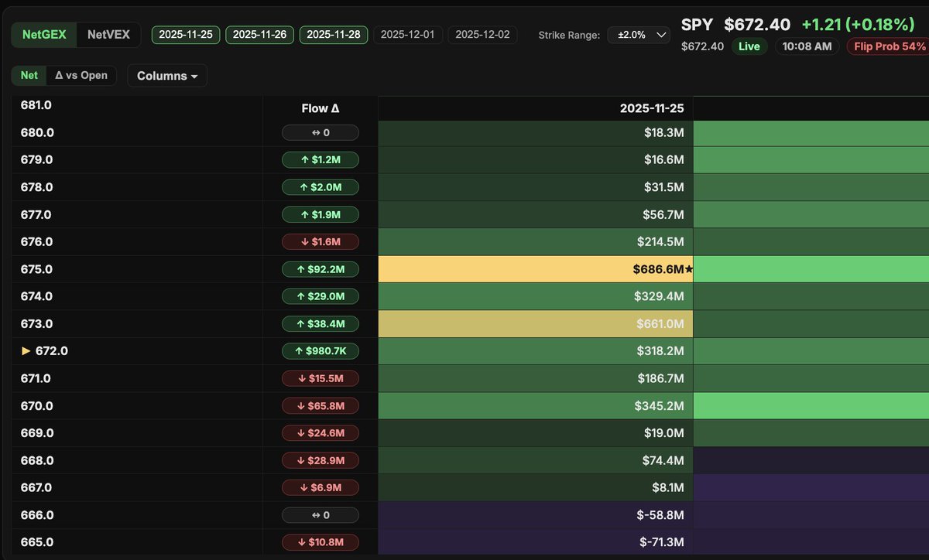Click the $318.2M cell at strike 672
The height and width of the screenshot is (560, 929).
tap(536, 351)
